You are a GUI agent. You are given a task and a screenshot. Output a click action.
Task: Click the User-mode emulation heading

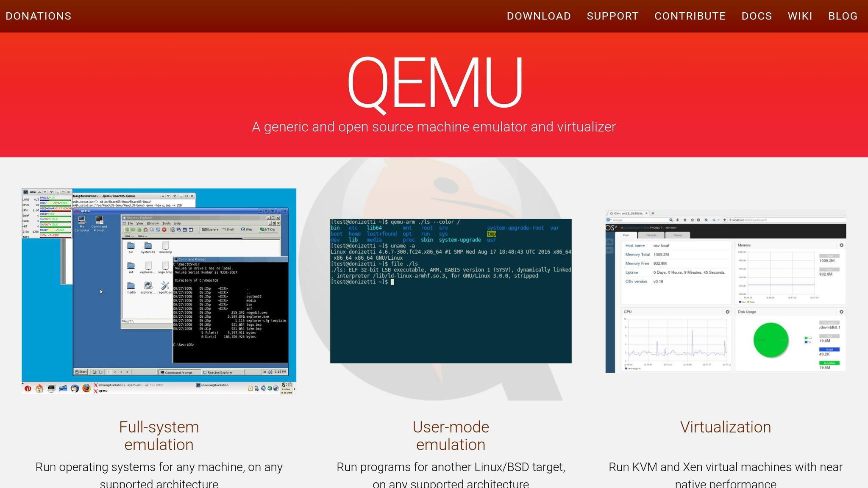click(x=451, y=435)
